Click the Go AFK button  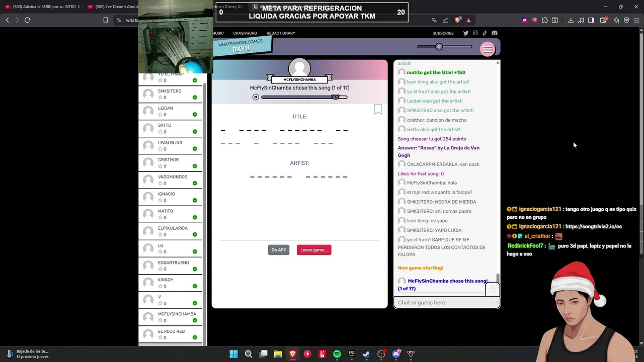coord(279,250)
